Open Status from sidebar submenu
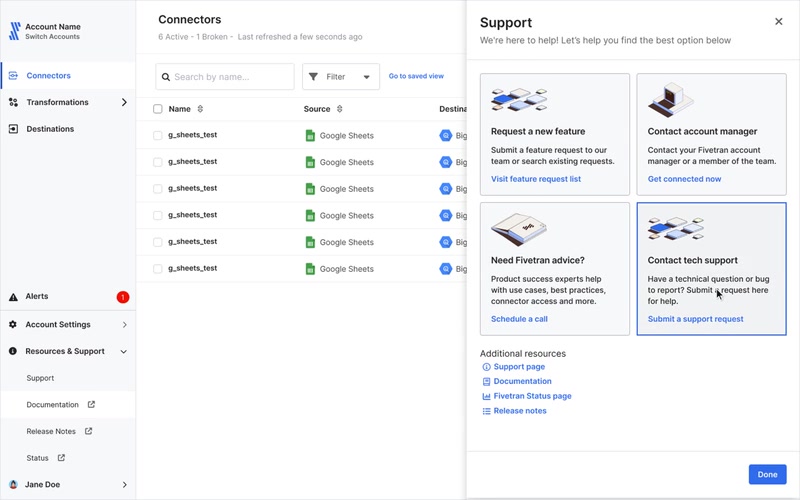The width and height of the screenshot is (800, 500). (37, 458)
